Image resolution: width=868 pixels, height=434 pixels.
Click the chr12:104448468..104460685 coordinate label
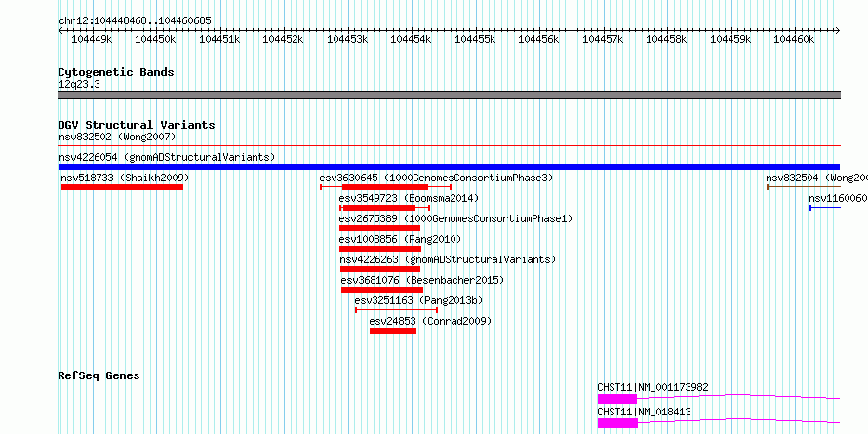135,20
